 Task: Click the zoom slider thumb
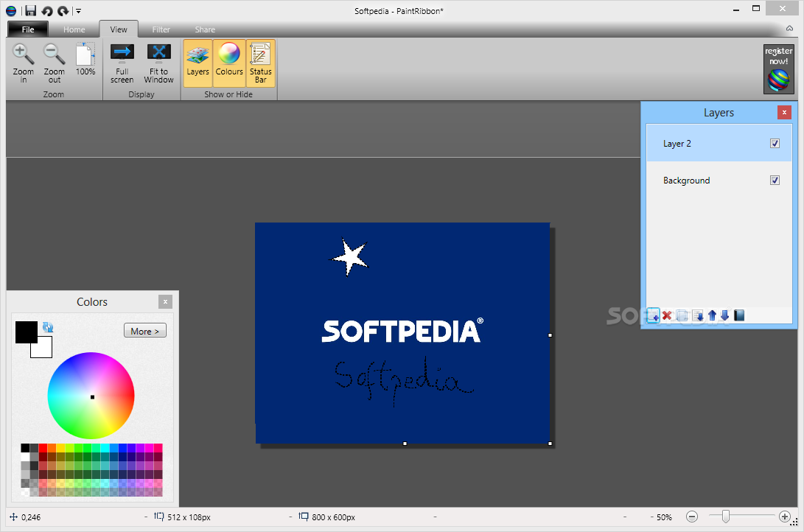pyautogui.click(x=726, y=517)
